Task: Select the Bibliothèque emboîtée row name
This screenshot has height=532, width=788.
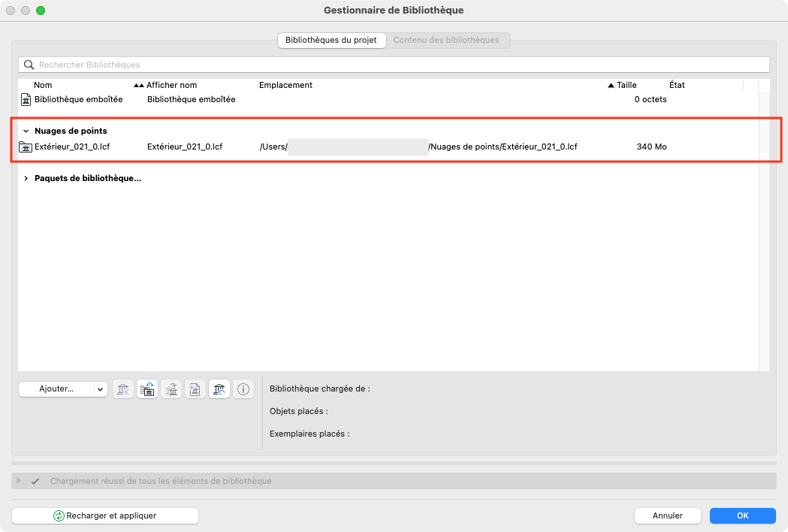Action: 78,99
